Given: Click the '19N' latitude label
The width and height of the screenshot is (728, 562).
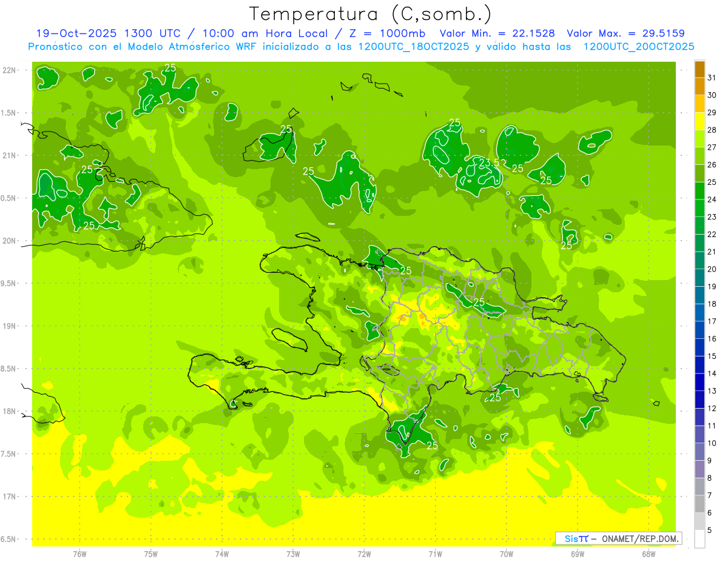Looking at the screenshot, I should 8,326.
